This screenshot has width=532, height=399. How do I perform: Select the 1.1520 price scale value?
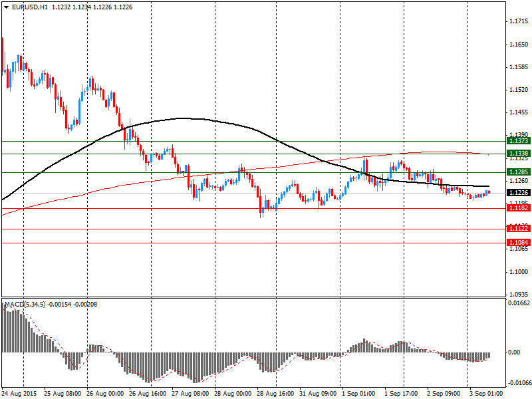(519, 90)
